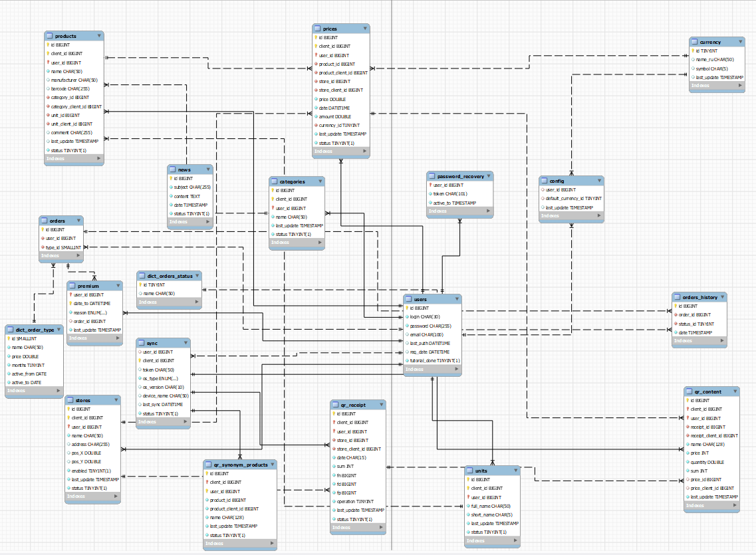Click the orders table icon
The width and height of the screenshot is (756, 555).
click(45, 221)
